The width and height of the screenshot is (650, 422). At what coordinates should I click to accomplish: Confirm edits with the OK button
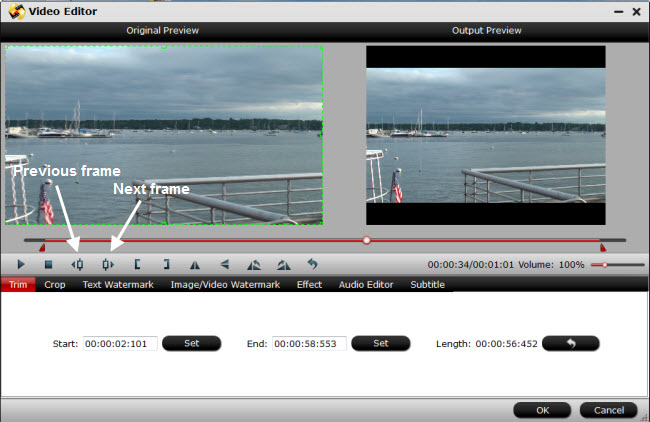click(x=542, y=410)
